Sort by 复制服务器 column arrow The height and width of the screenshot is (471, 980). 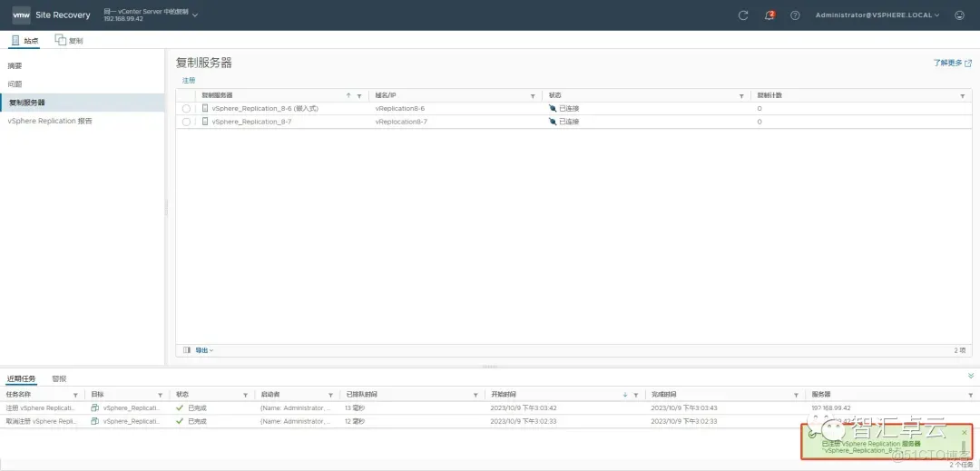348,95
